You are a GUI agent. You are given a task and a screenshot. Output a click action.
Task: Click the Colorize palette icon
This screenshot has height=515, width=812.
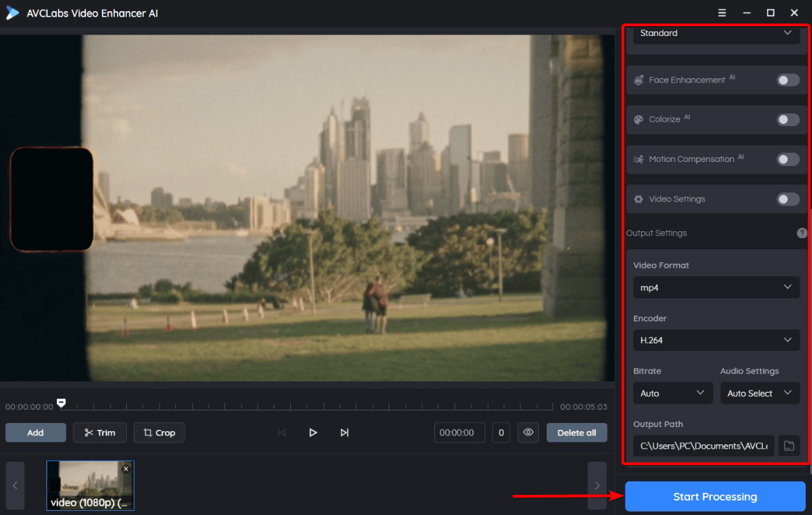(638, 119)
